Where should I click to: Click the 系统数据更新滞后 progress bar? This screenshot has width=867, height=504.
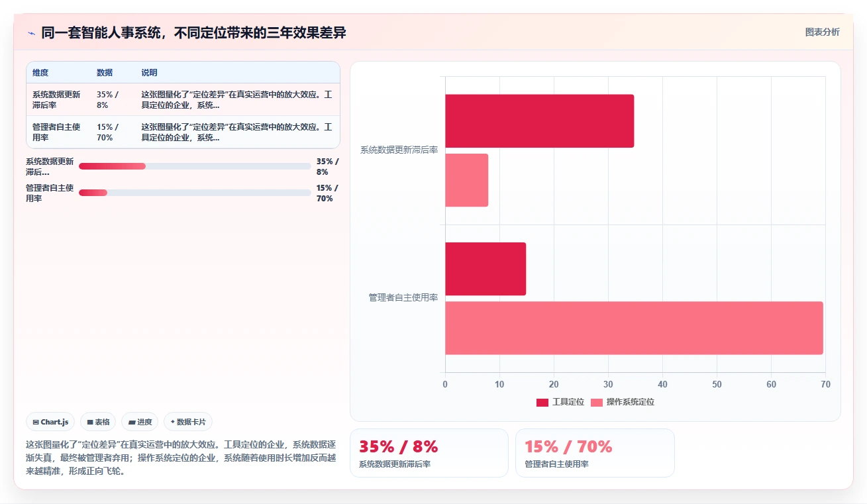195,166
